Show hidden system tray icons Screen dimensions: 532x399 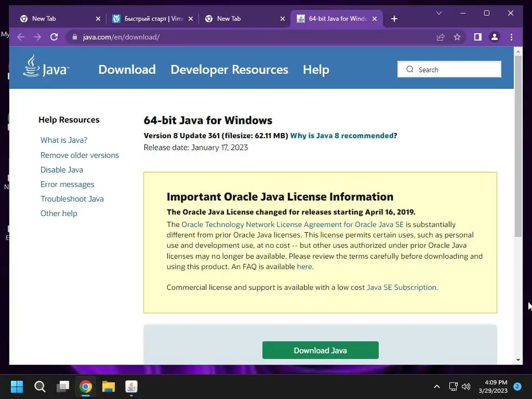pos(437,387)
